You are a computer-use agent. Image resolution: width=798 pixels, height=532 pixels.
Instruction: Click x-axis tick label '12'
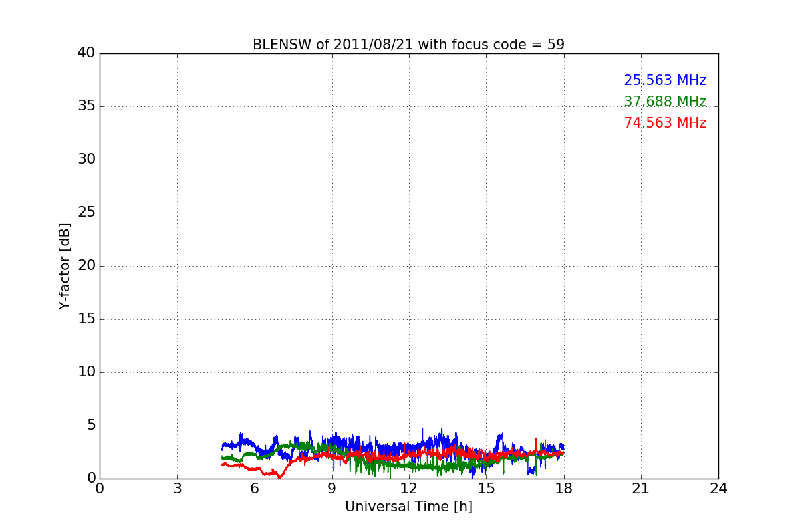pos(409,489)
